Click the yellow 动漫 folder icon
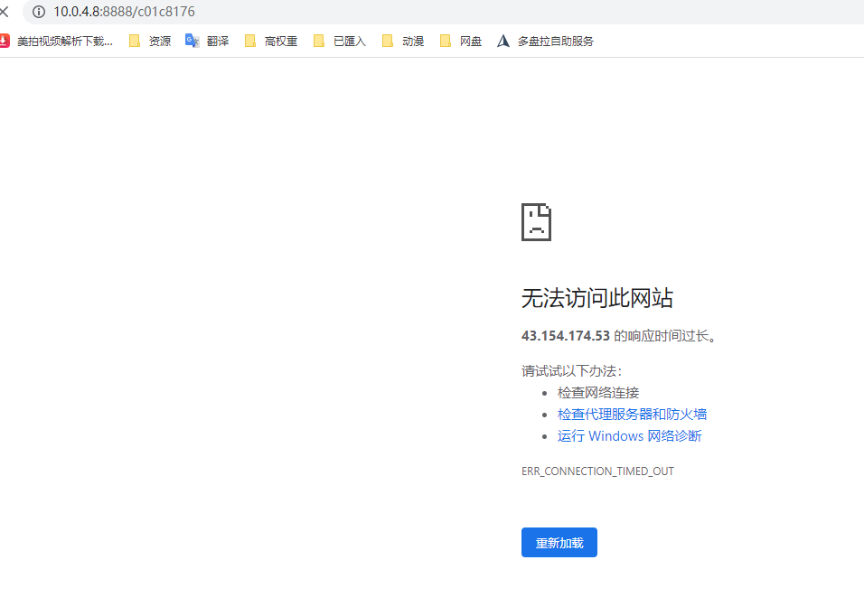This screenshot has width=864, height=616. pyautogui.click(x=389, y=40)
